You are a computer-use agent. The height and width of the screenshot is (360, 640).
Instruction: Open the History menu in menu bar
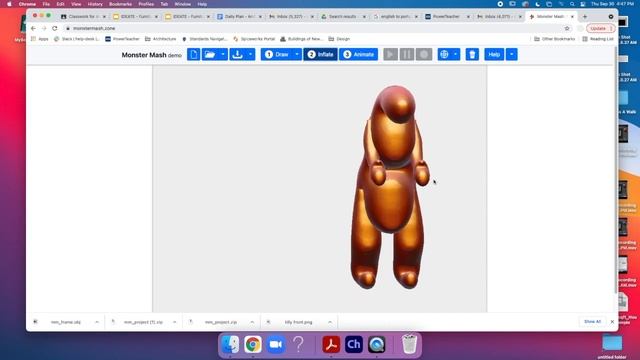[x=95, y=4]
